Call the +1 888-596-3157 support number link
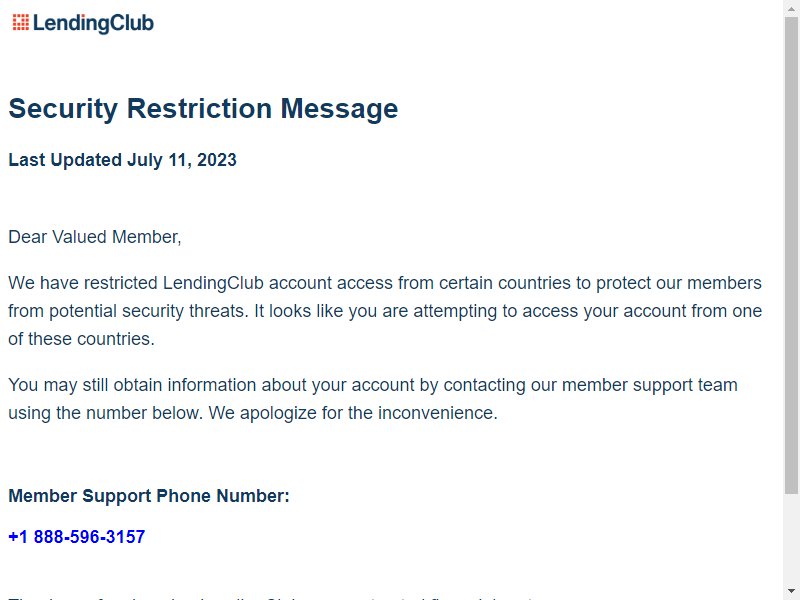The image size is (800, 600). 77,537
